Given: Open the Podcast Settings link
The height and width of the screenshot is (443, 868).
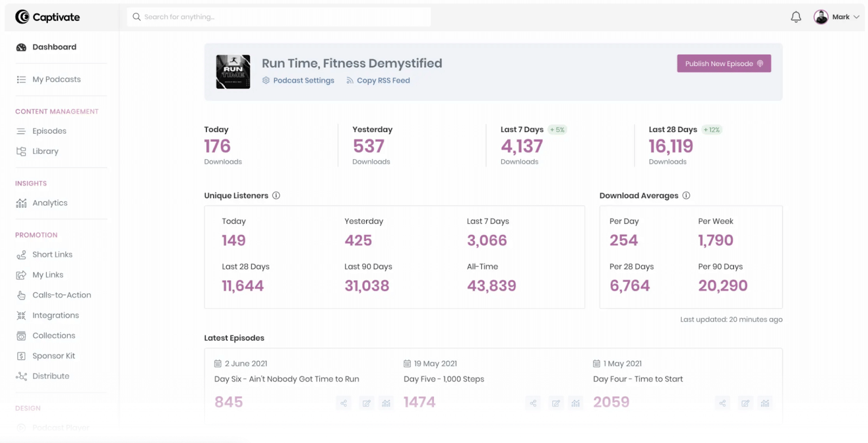Looking at the screenshot, I should pos(303,80).
